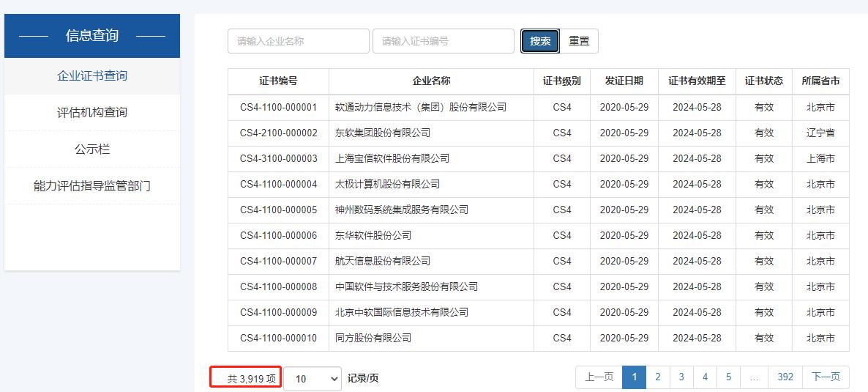Click company 神州数码系统集成服务有限公司

[x=401, y=210]
